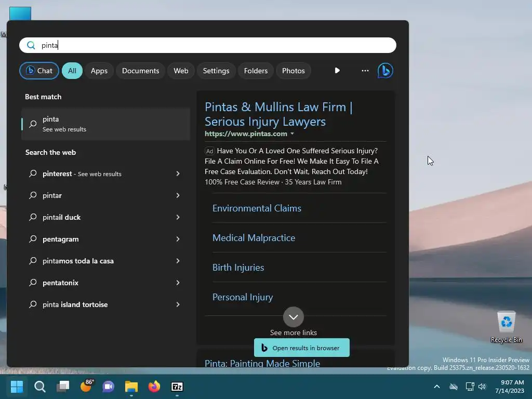
Task: Open taskbar Search magnifier
Action: pyautogui.click(x=39, y=387)
